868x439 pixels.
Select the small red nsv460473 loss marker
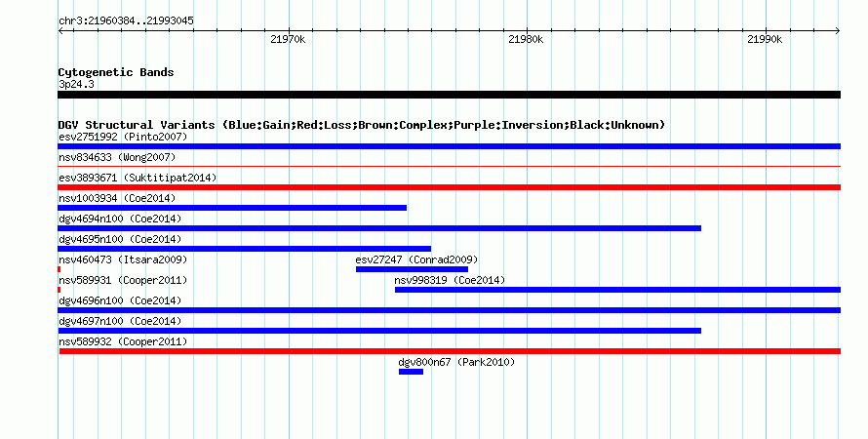click(x=59, y=269)
